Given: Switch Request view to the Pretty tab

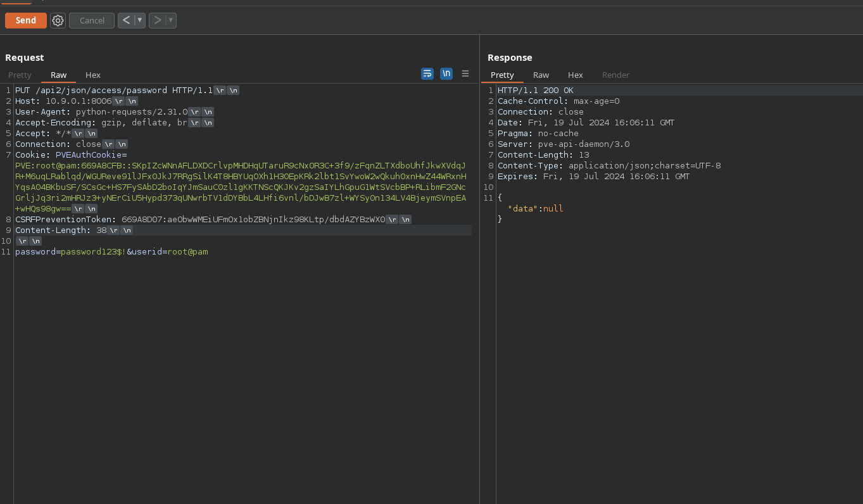Looking at the screenshot, I should pos(20,75).
